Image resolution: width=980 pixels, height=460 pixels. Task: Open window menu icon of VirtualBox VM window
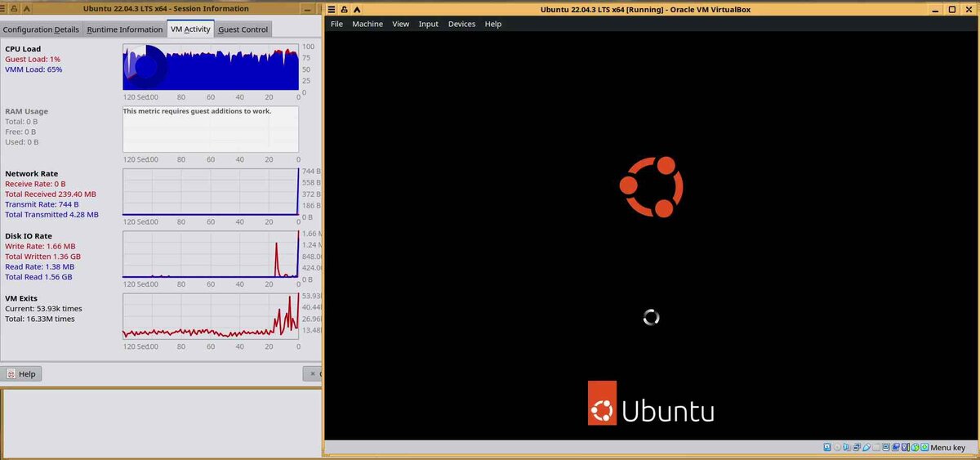332,9
